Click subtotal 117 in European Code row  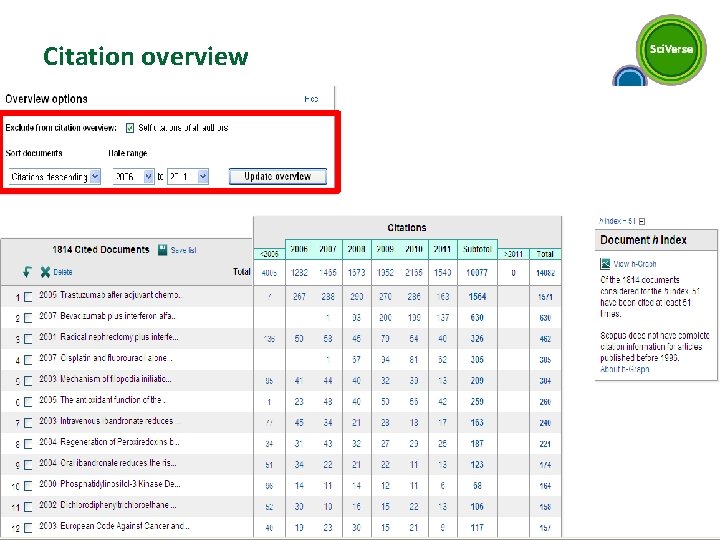477,528
